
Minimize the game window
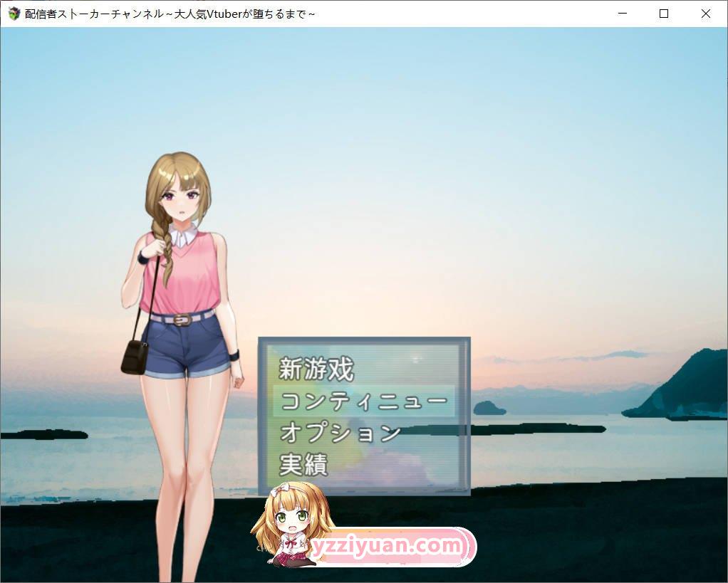pyautogui.click(x=622, y=14)
